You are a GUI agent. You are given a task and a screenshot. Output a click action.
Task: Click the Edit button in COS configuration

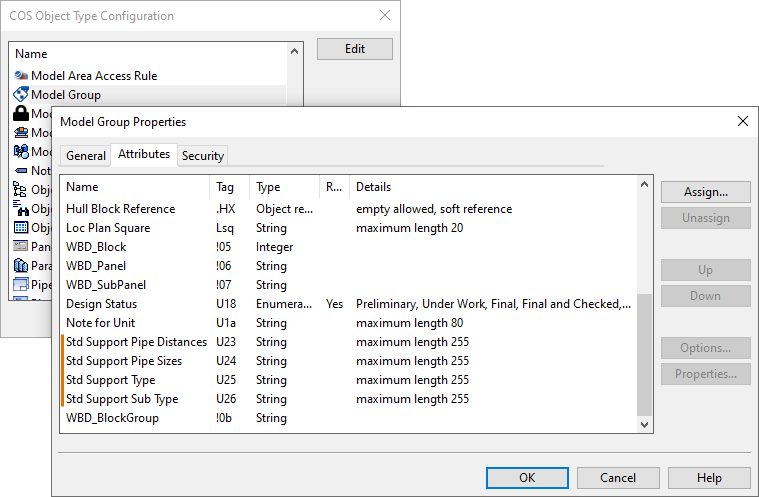click(354, 49)
